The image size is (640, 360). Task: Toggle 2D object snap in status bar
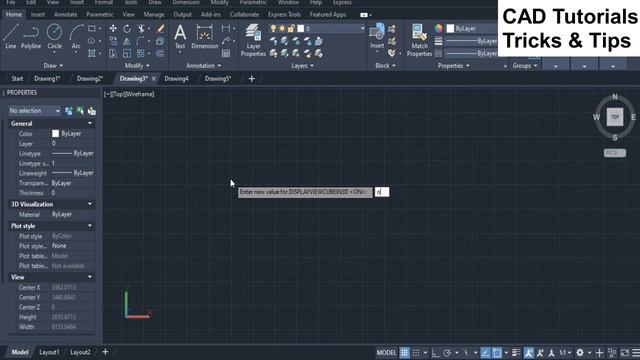click(497, 352)
